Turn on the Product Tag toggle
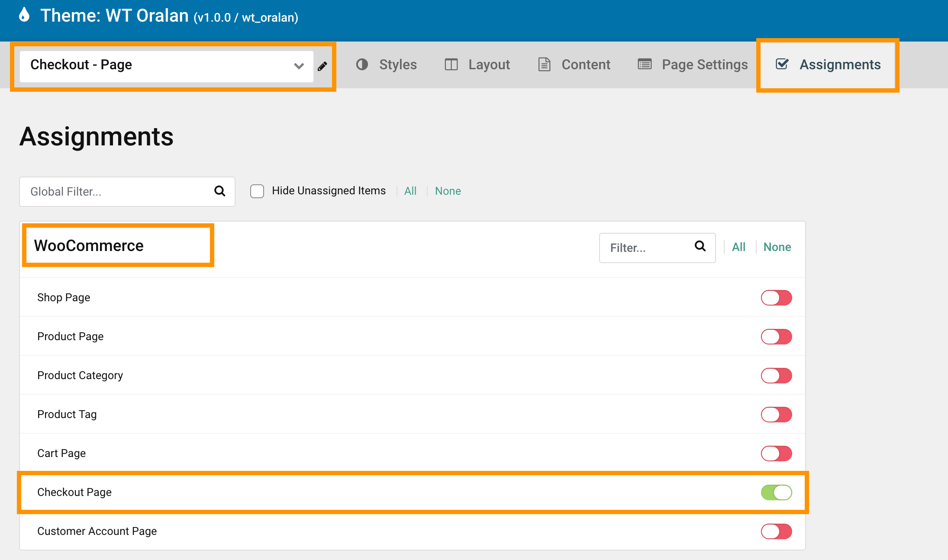The height and width of the screenshot is (560, 948). pos(777,415)
